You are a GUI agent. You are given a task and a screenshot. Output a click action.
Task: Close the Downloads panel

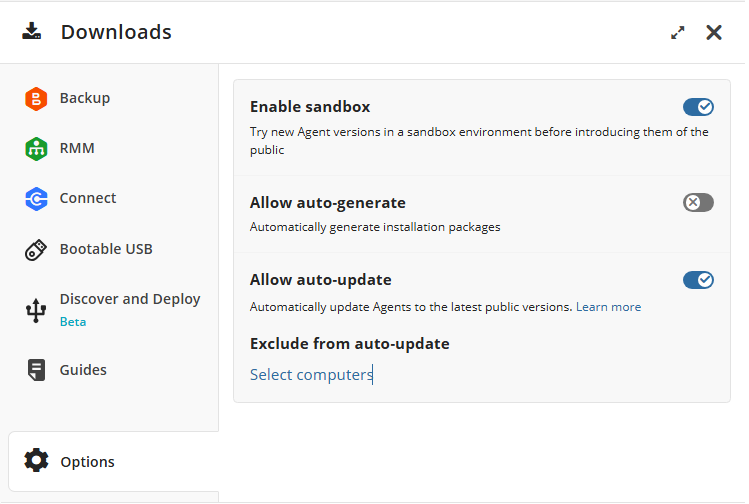714,32
